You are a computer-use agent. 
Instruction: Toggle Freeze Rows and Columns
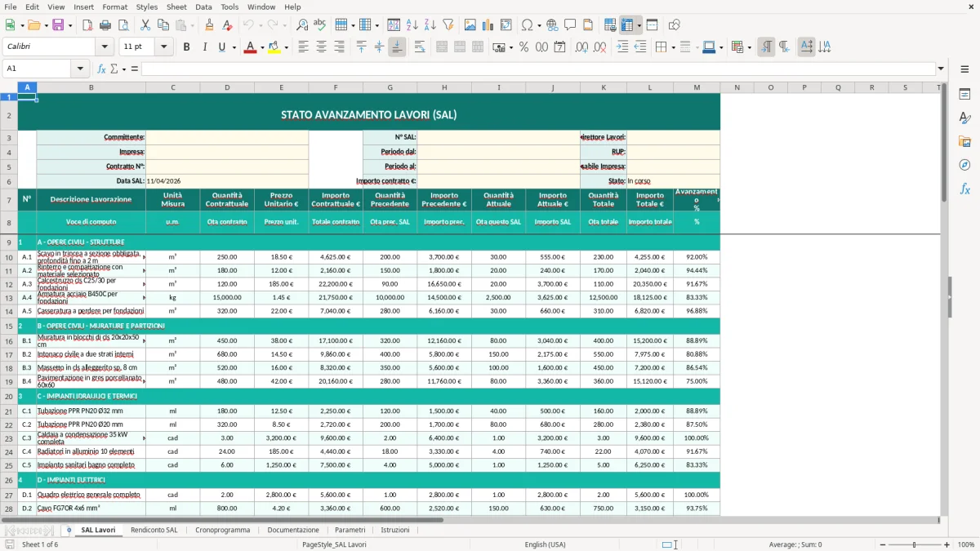(627, 25)
